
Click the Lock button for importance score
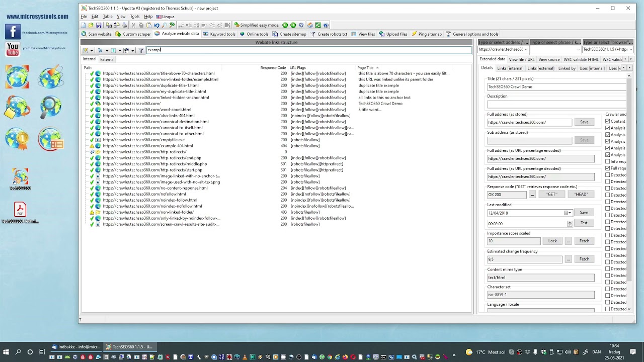pyautogui.click(x=552, y=241)
